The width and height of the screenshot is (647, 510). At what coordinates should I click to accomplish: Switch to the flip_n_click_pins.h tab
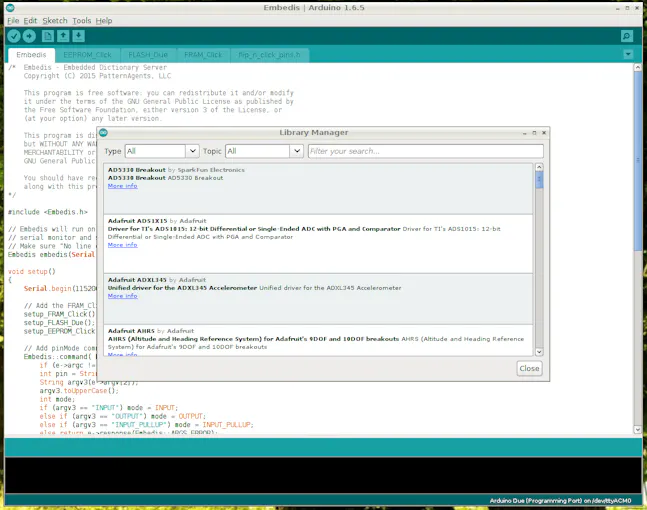(x=269, y=55)
